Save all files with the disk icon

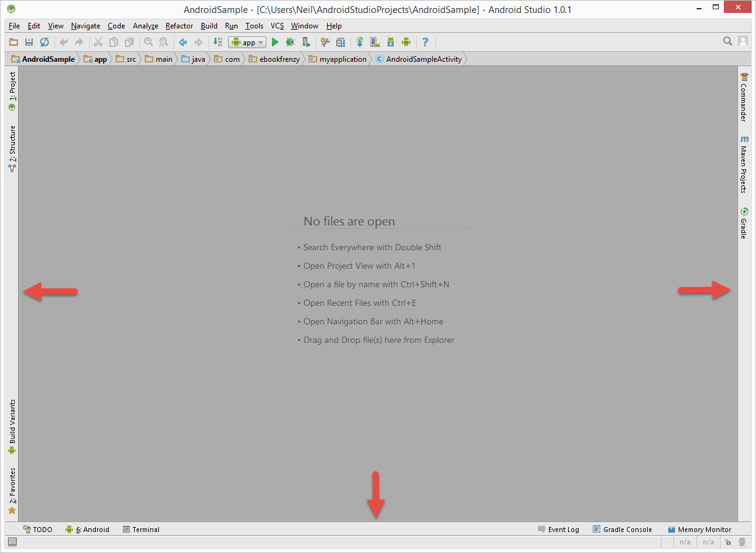click(28, 42)
